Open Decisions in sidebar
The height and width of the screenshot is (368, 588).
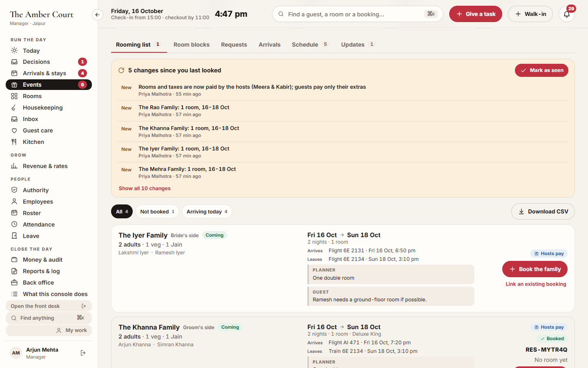49,62
